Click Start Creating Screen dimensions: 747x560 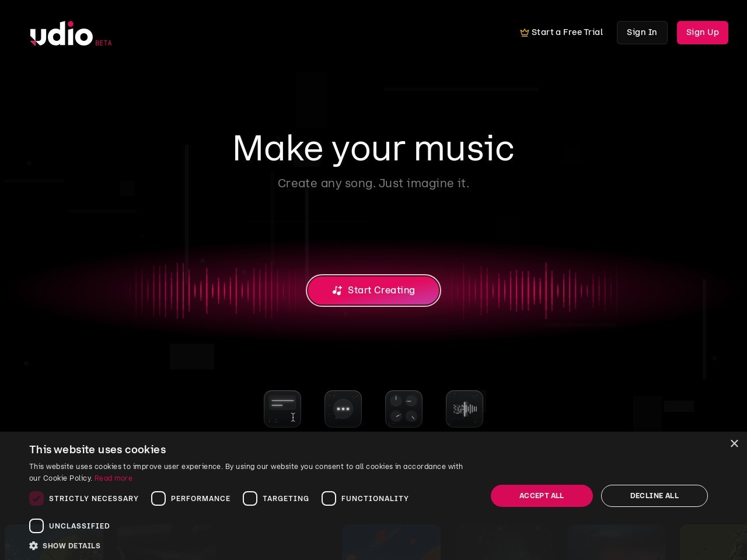373,290
